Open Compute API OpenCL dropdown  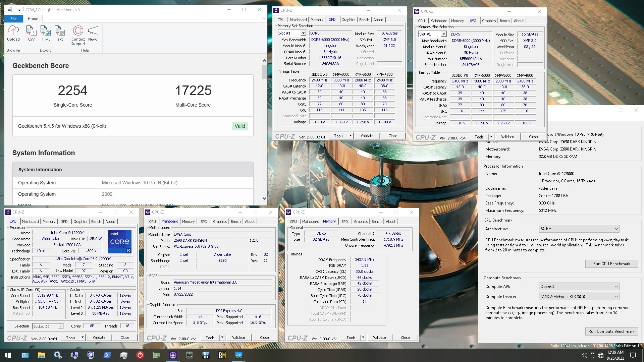tap(579, 287)
